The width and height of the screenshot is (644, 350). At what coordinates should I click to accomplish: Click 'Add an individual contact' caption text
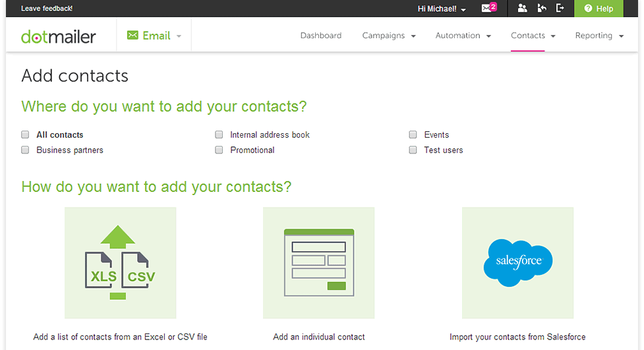[319, 337]
